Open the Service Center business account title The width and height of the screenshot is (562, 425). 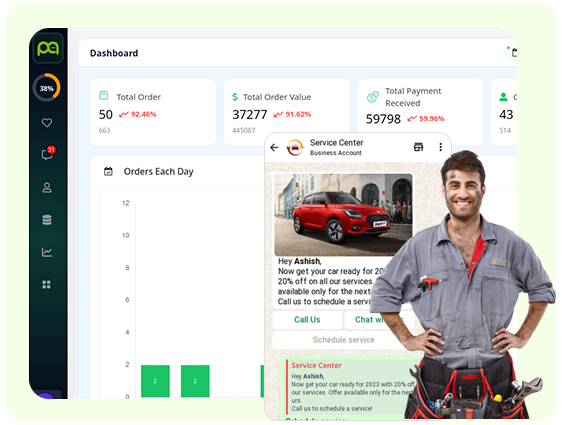[337, 147]
